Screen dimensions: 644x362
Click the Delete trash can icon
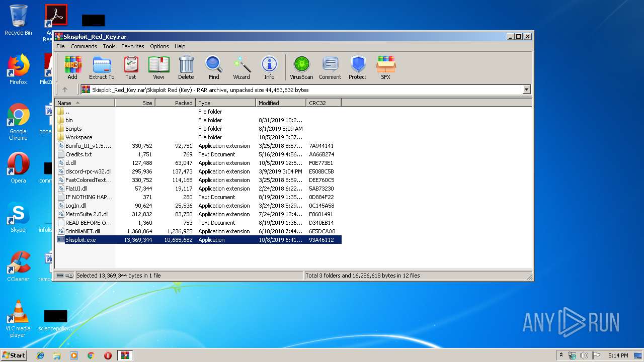(186, 67)
